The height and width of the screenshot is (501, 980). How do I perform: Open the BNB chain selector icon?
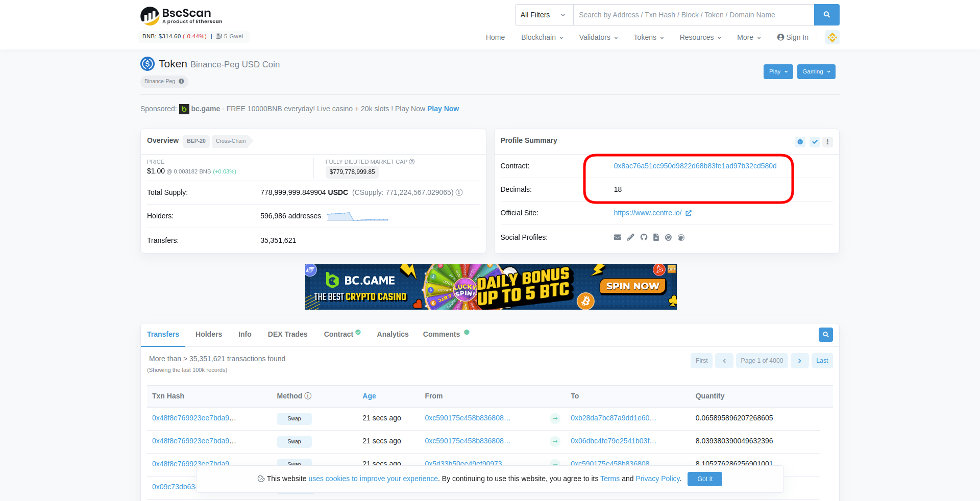832,37
